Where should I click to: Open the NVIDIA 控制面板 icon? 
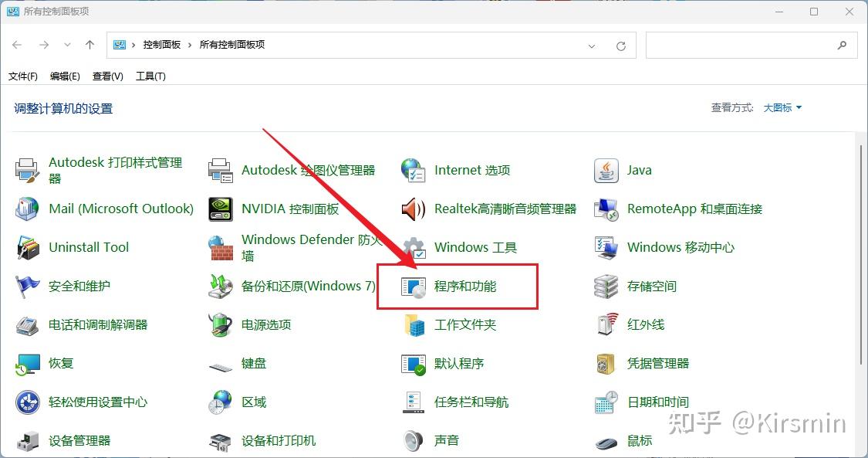(x=221, y=209)
